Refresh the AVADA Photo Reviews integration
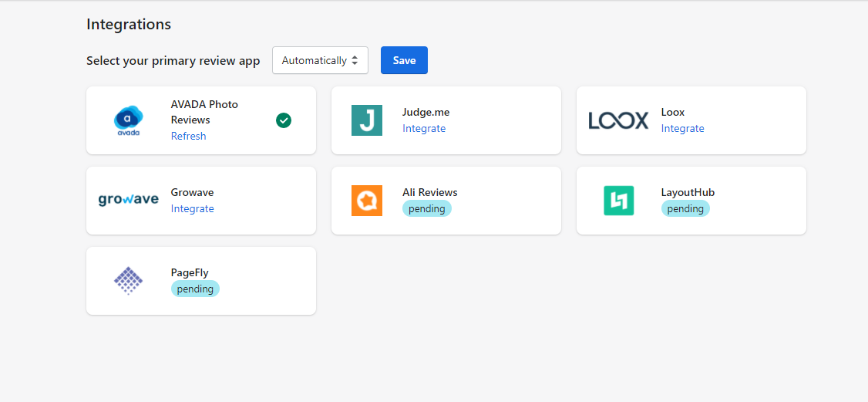 point(188,137)
